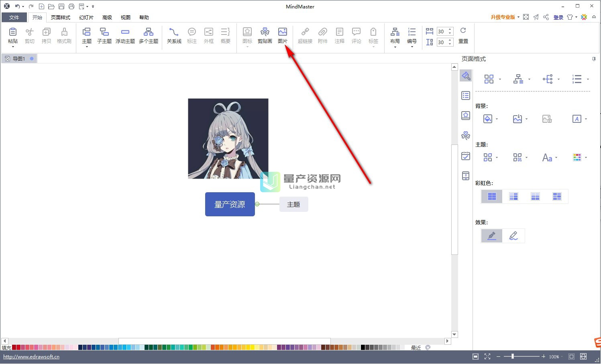Screen dimensions: 601x364
Task: Click the vertical scrollbar down arrow
Action: click(454, 334)
